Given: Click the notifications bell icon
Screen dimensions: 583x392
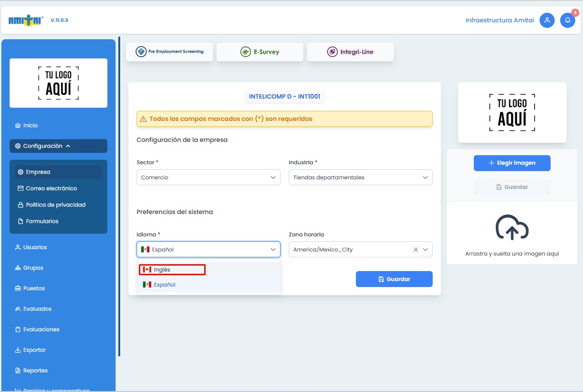Looking at the screenshot, I should [x=567, y=21].
